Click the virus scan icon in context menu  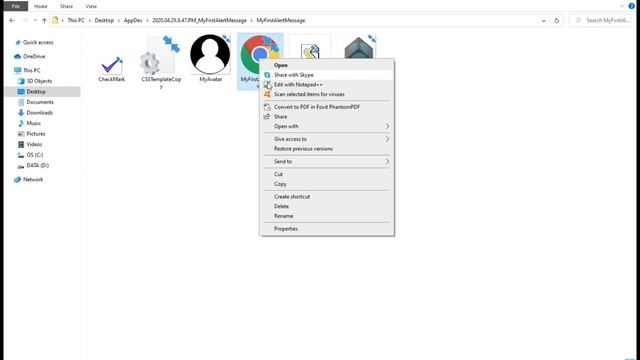(267, 94)
